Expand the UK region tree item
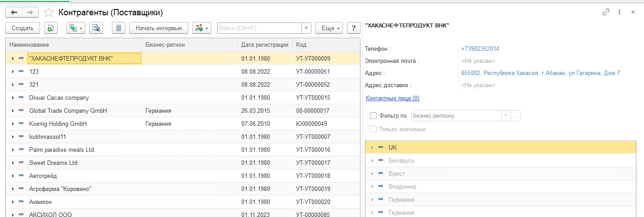The width and height of the screenshot is (644, 217). pos(372,147)
